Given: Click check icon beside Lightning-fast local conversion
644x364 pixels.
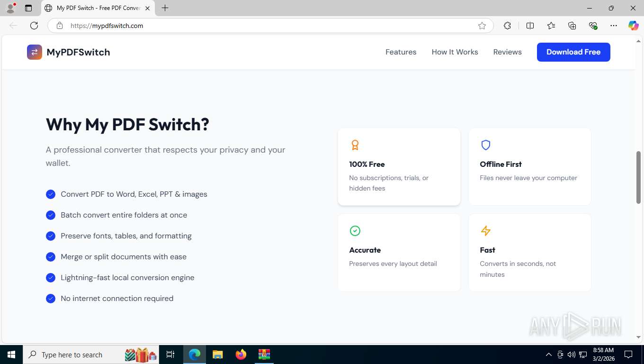Looking at the screenshot, I should pyautogui.click(x=51, y=278).
